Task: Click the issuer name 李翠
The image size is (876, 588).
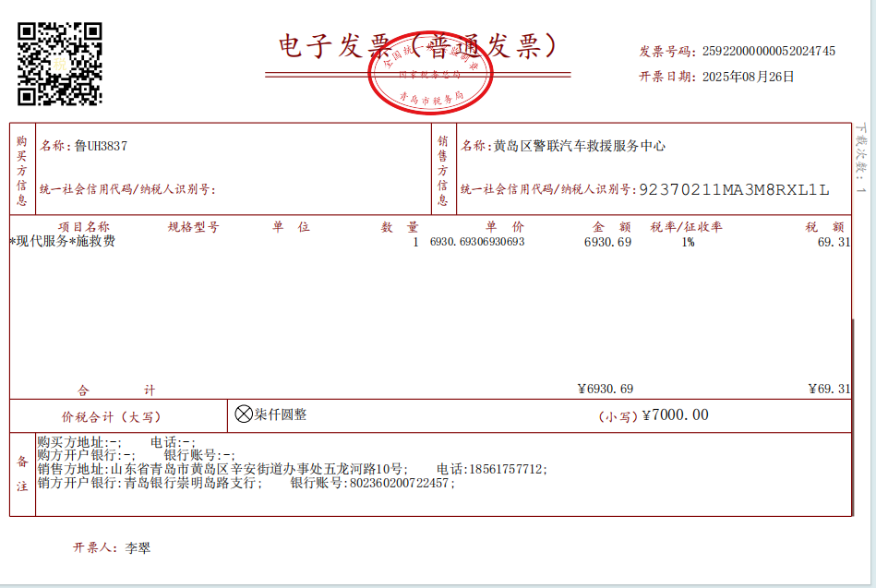Action: click(x=138, y=548)
